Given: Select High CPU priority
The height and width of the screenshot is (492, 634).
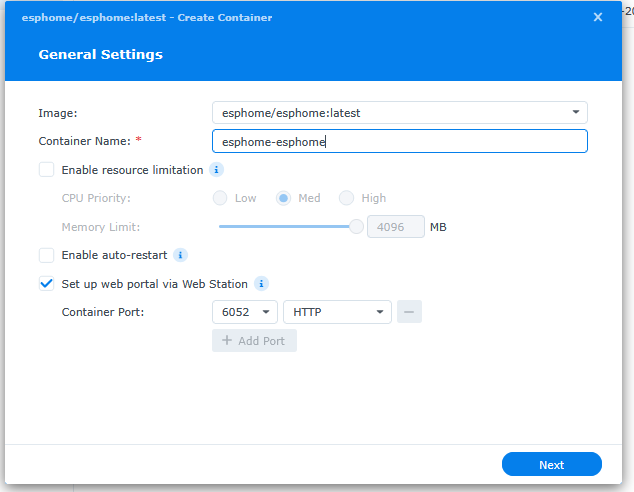Looking at the screenshot, I should (347, 198).
